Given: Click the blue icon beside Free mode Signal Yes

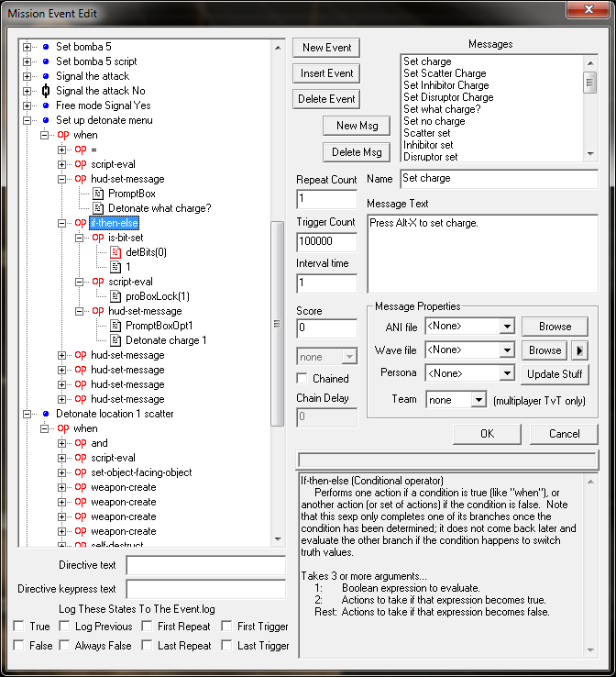Looking at the screenshot, I should click(46, 105).
